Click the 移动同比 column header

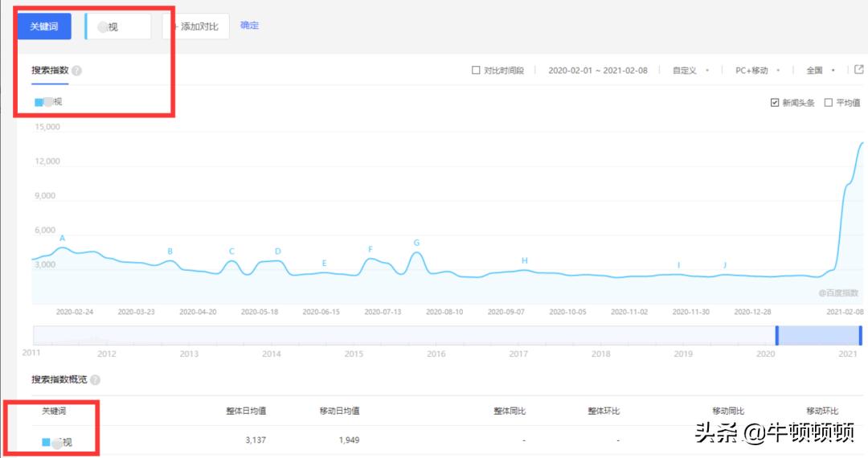pyautogui.click(x=728, y=411)
